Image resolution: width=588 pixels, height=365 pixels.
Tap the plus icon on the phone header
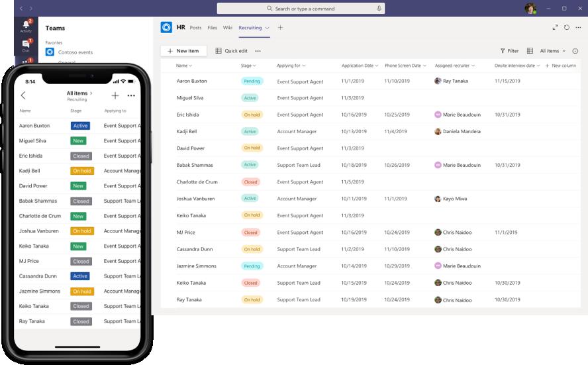[x=115, y=95]
